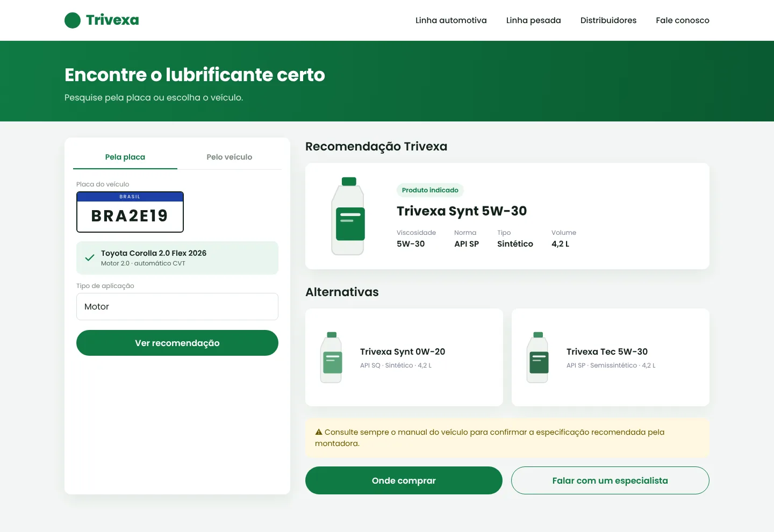
Task: Click the Trivexa Synt 5W-30 product title
Action: 462,211
